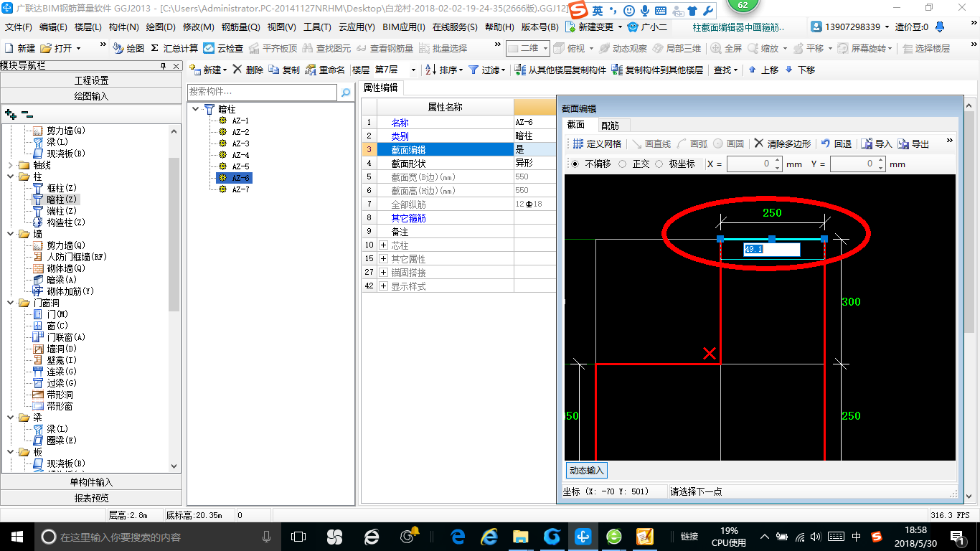Open the BIM应用(I) menu
Viewport: 980px width, 551px height.
[x=404, y=27]
